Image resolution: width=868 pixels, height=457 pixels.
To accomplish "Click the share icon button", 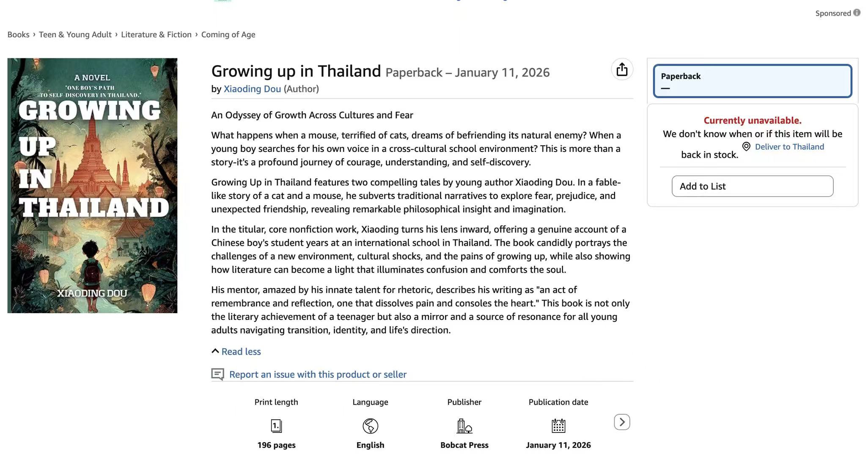I will click(x=622, y=69).
